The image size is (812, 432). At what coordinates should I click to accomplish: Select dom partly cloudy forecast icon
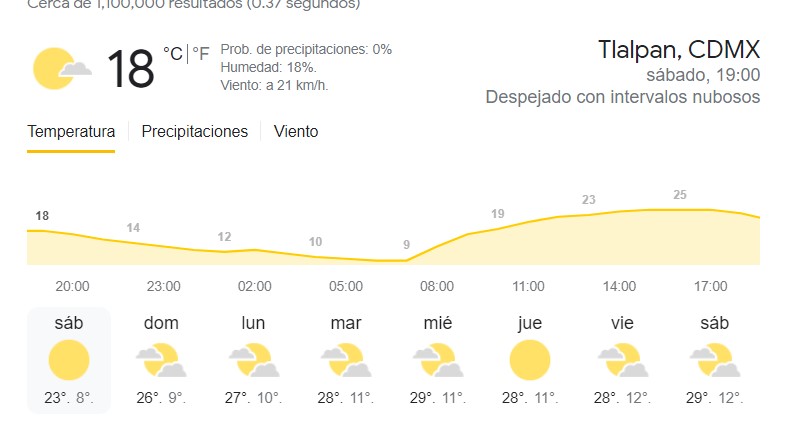pyautogui.click(x=161, y=360)
